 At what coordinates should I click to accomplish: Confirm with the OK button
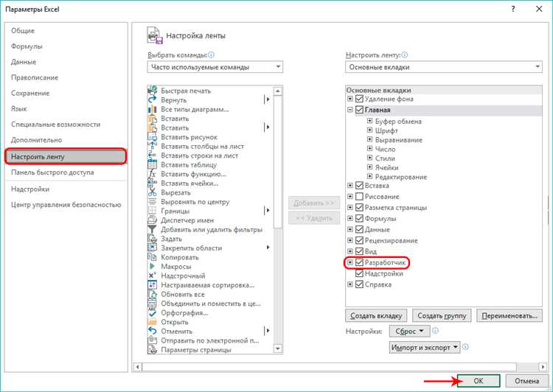[479, 381]
